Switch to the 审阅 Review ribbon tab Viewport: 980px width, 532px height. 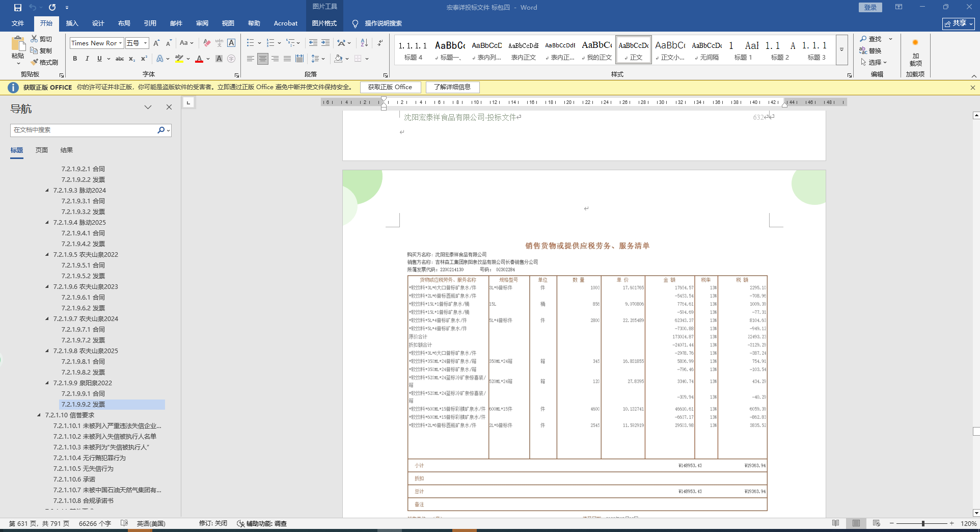(x=202, y=23)
